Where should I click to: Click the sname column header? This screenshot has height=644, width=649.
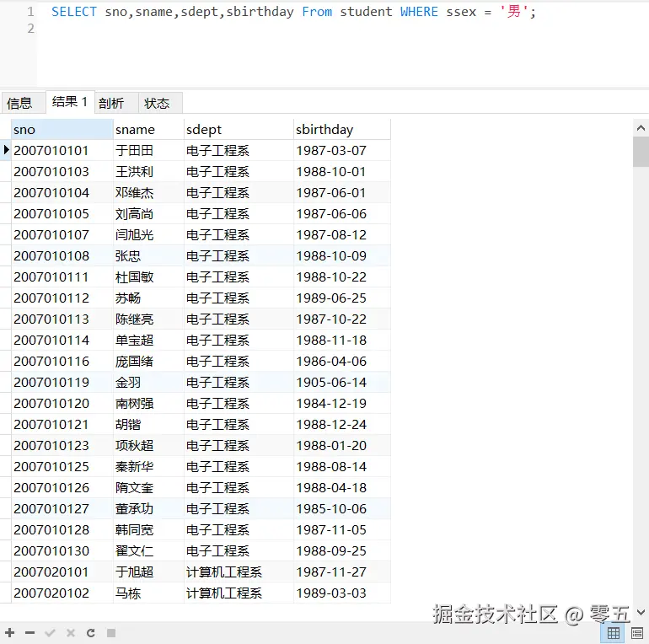148,130
